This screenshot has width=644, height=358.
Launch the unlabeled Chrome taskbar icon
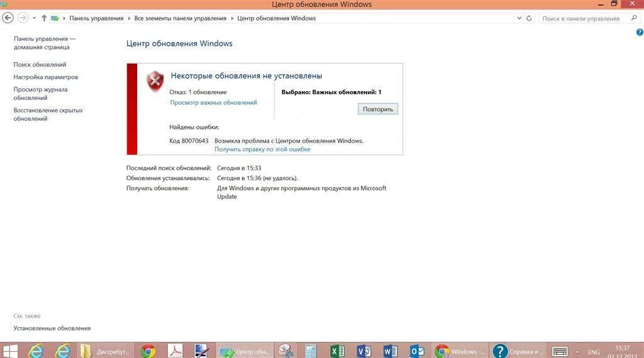148,351
